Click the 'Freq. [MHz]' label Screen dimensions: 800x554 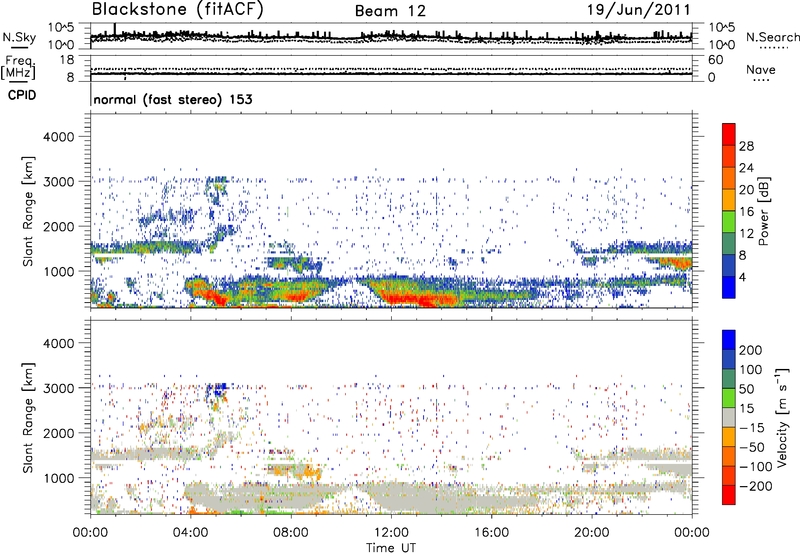(18, 67)
